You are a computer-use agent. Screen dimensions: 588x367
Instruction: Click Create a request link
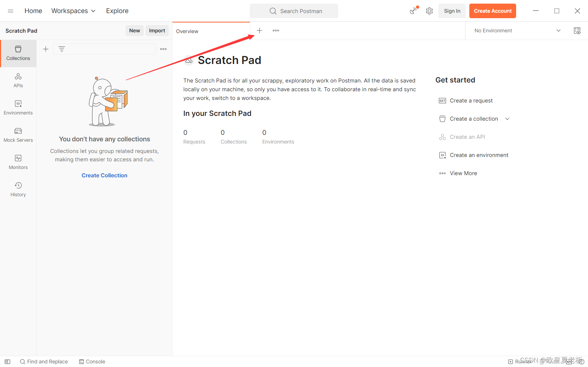click(471, 101)
